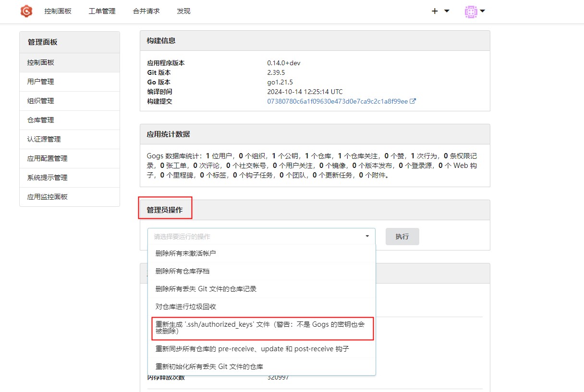Open 组织管理 in the sidebar
584x392 pixels.
pos(70,101)
